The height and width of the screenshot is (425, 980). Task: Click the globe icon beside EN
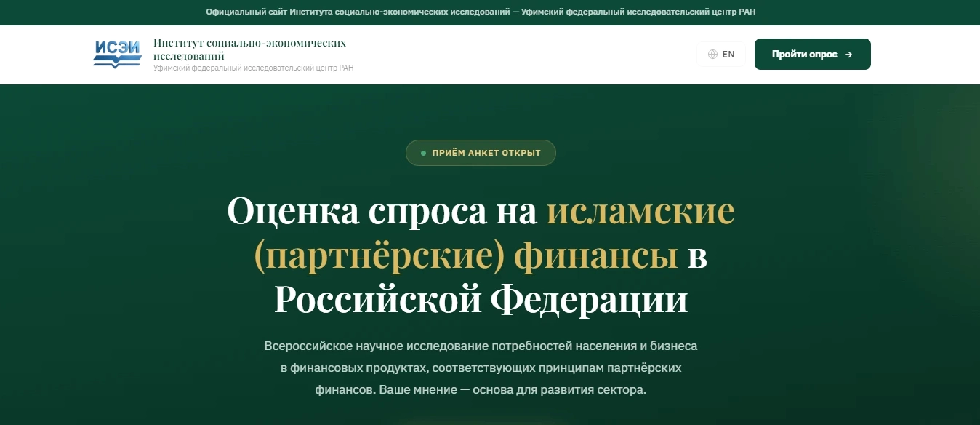click(712, 55)
